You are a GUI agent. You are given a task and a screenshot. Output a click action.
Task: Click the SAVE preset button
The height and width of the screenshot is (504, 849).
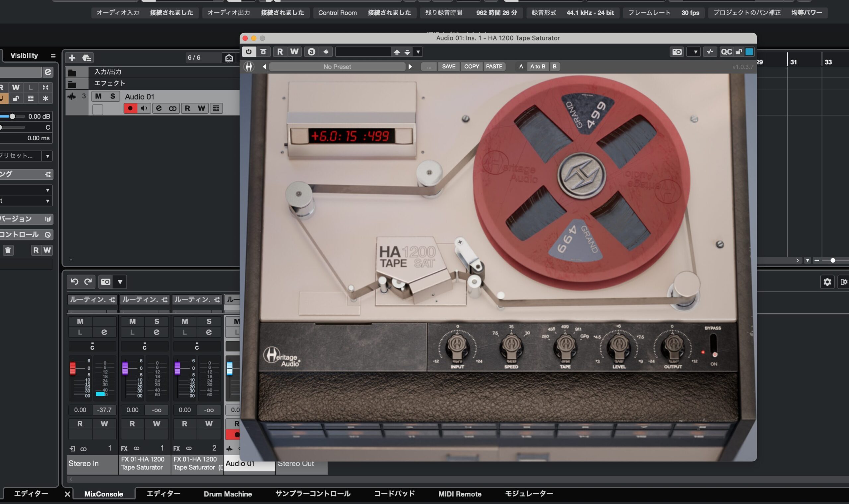pos(449,67)
